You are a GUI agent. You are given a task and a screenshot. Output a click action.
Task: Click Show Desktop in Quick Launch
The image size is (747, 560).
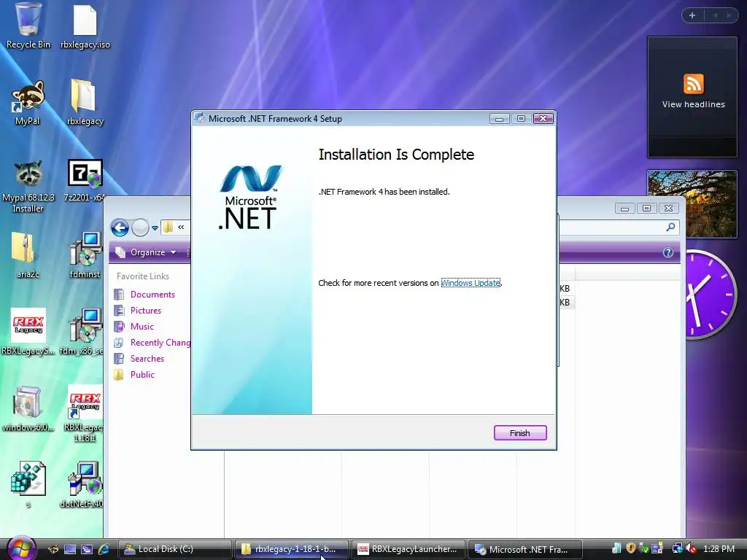[70, 549]
